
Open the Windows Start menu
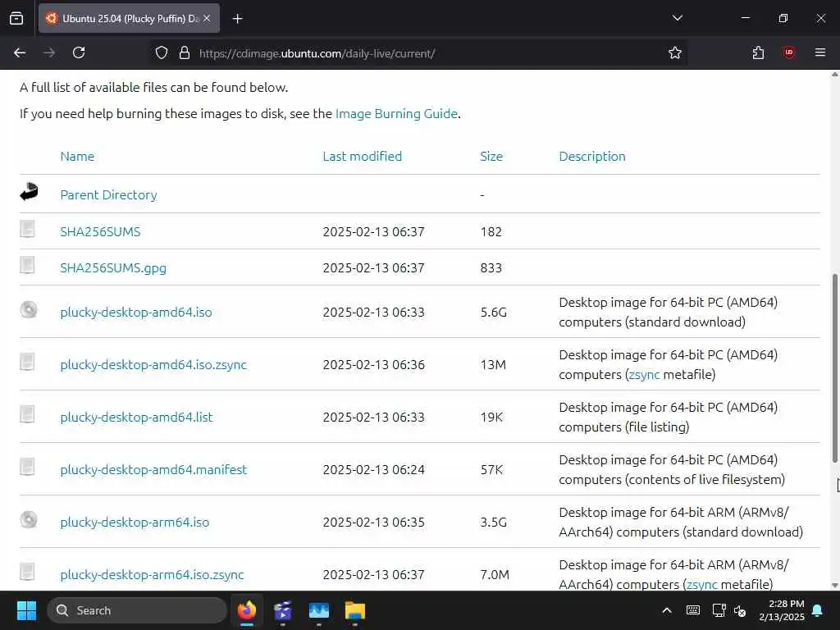click(x=26, y=610)
